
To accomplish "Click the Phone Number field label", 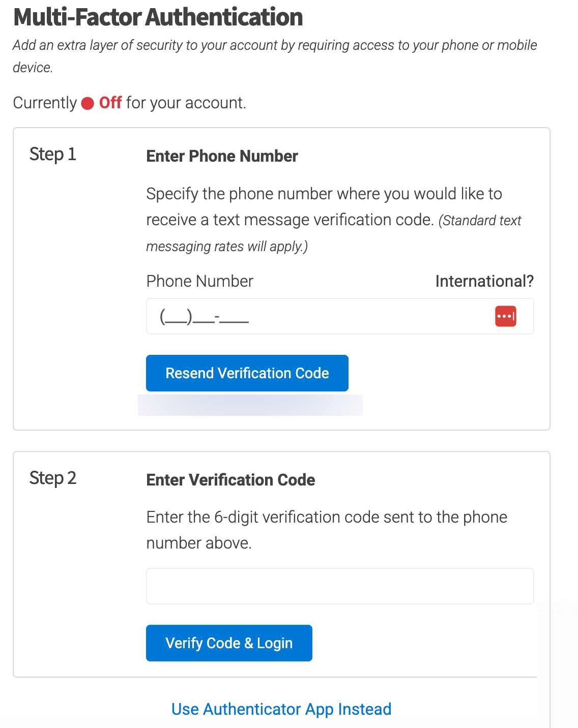I will (x=199, y=281).
